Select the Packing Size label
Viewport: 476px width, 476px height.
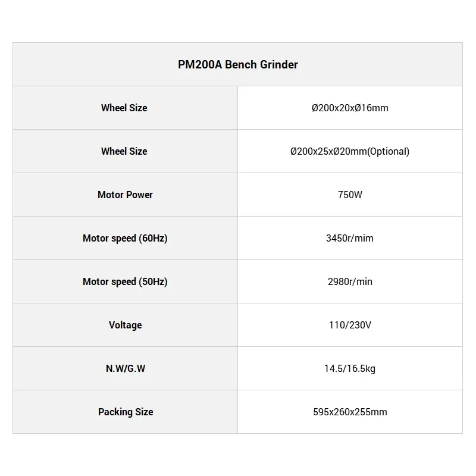[125, 412]
